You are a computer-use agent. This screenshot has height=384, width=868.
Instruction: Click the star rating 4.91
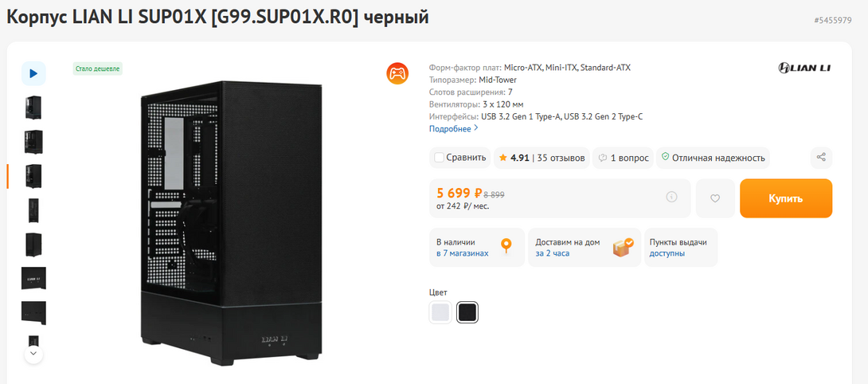pos(514,158)
